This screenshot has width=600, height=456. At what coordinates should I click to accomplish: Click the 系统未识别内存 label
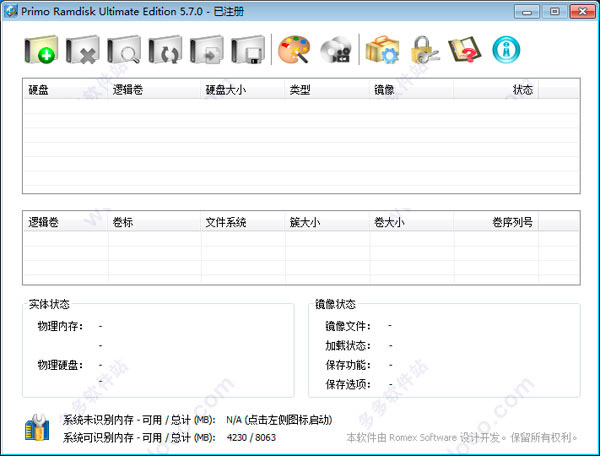click(139, 420)
